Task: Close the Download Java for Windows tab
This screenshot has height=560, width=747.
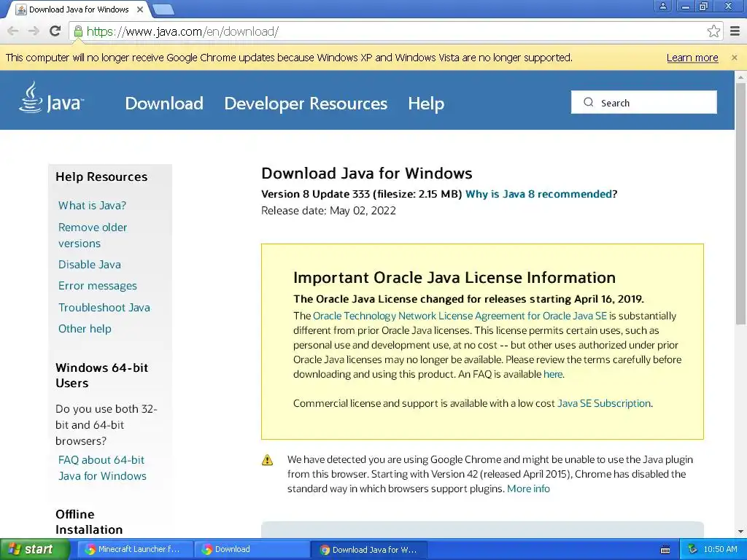Action: point(140,9)
